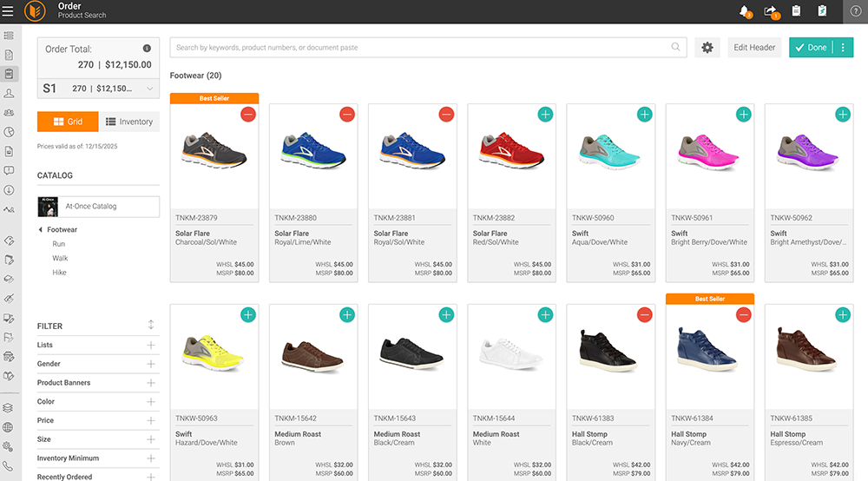868x481 pixels.
Task: Open the At-Once Catalog selector
Action: [98, 207]
